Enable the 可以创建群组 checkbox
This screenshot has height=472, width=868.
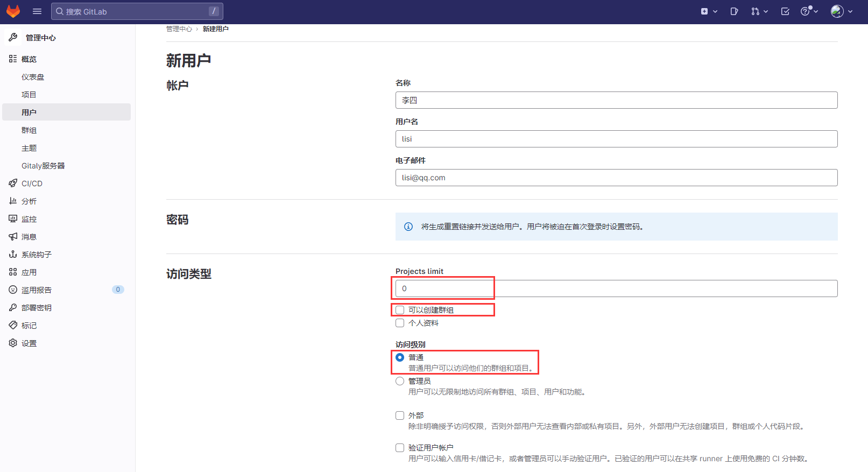(x=400, y=310)
